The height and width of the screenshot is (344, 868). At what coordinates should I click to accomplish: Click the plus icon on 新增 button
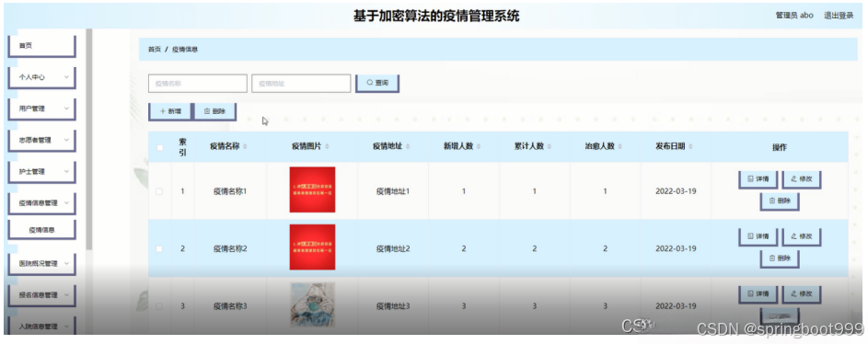click(163, 111)
